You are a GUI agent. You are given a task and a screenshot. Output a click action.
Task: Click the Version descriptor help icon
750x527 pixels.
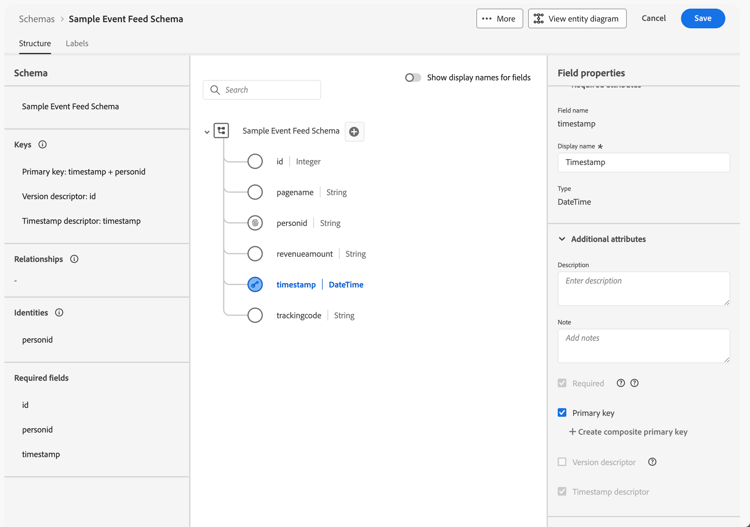pyautogui.click(x=652, y=462)
